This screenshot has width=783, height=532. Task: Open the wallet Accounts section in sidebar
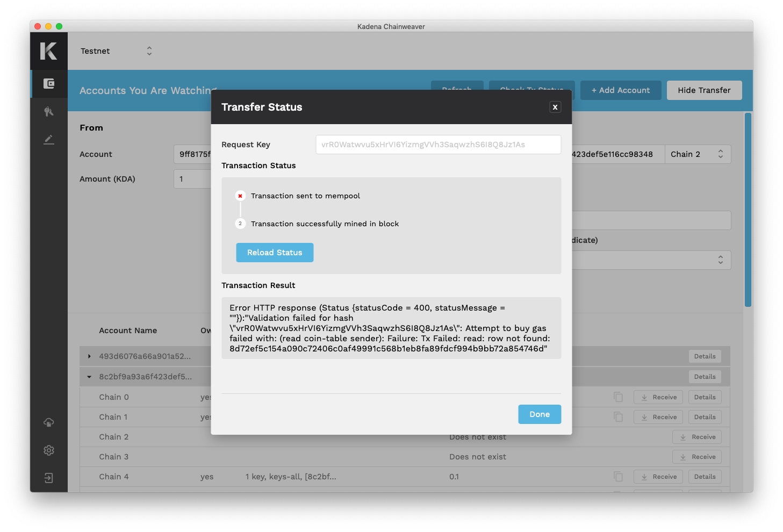[x=49, y=84]
